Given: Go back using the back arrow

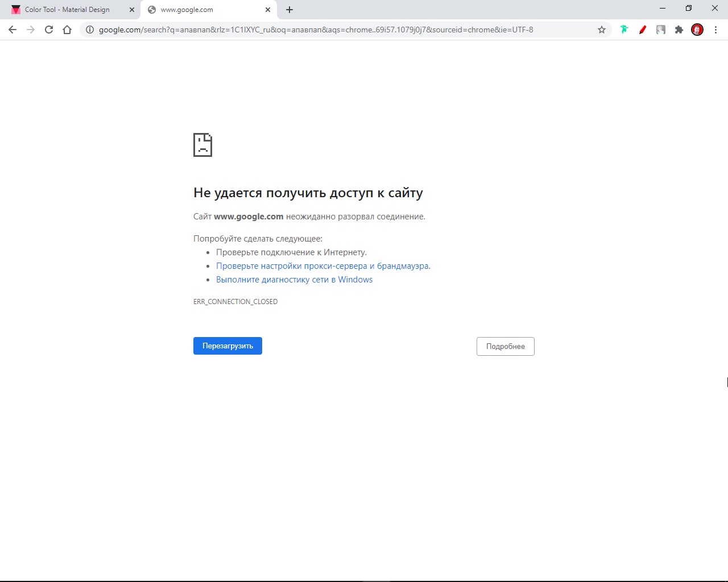Looking at the screenshot, I should 13,30.
